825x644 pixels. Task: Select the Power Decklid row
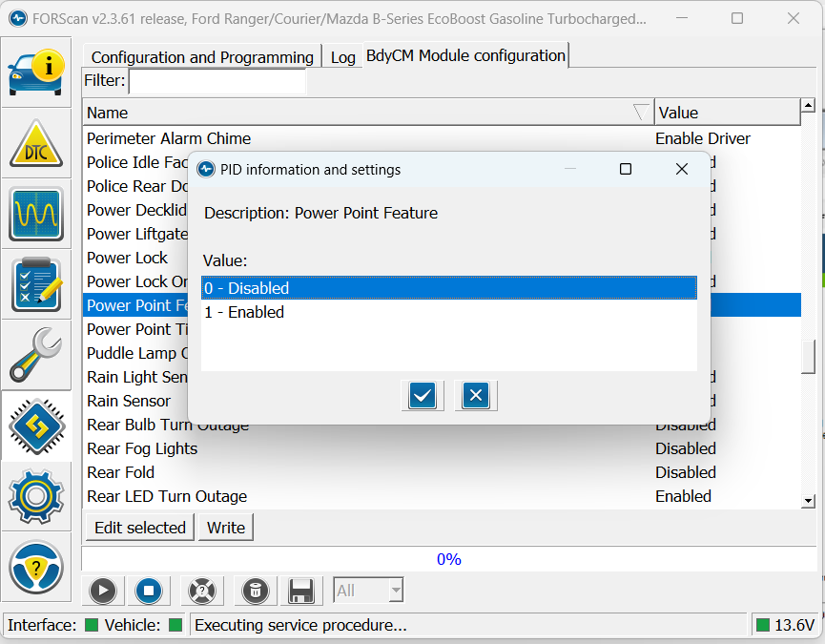coord(135,210)
